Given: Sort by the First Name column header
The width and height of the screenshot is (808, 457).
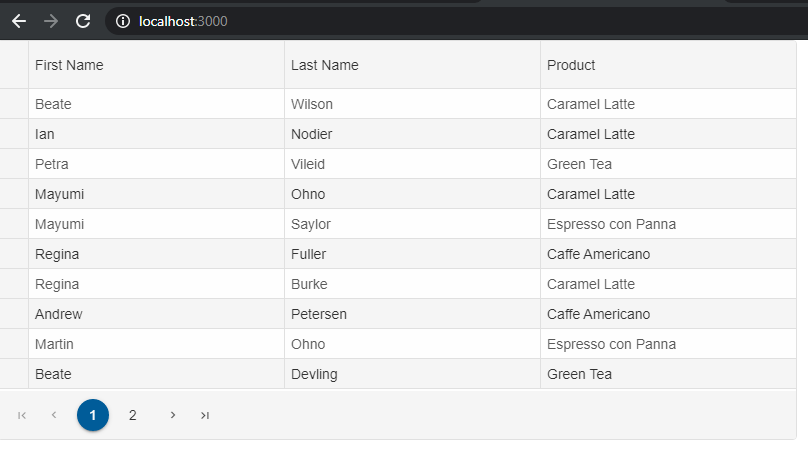Looking at the screenshot, I should click(x=156, y=65).
